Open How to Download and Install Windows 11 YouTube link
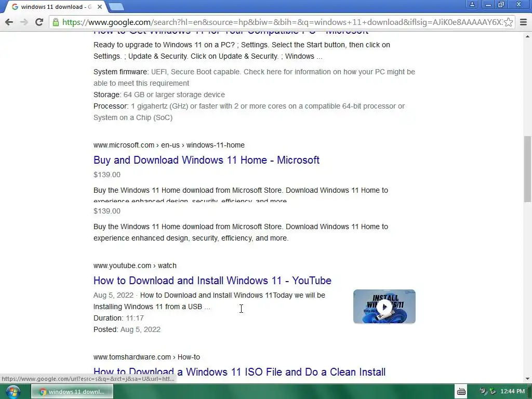Screen dimensions: 532x399 [212, 281]
